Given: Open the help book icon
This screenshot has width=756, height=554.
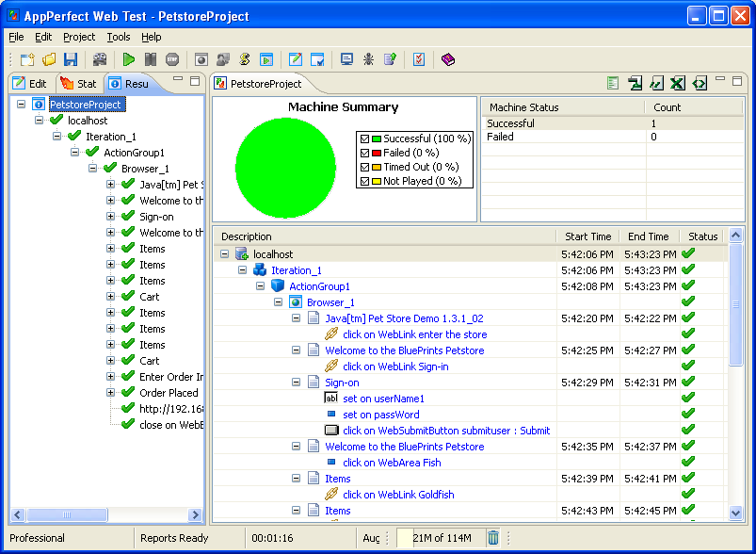Looking at the screenshot, I should tap(447, 59).
